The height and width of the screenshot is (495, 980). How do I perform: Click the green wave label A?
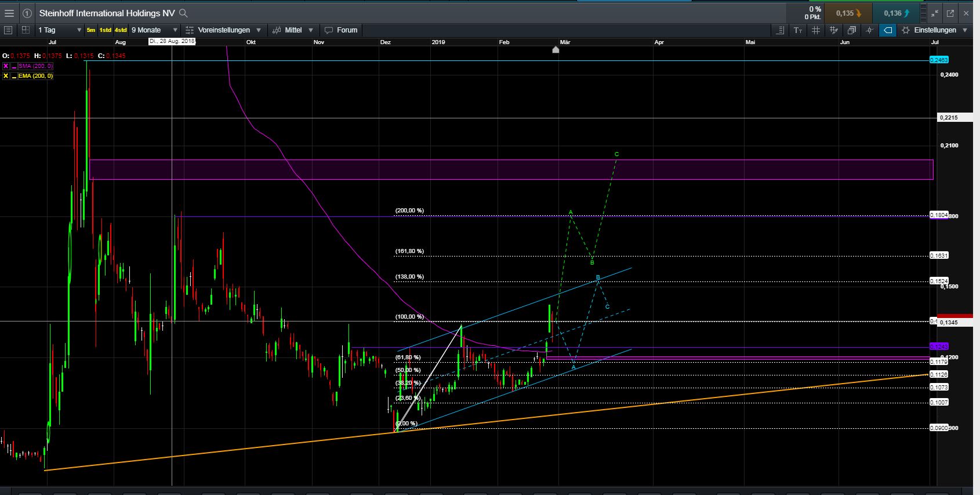(x=571, y=212)
